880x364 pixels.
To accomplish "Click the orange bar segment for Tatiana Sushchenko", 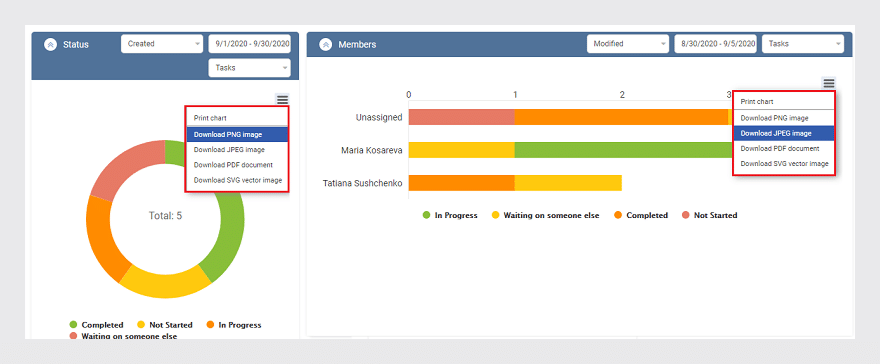I will (x=461, y=183).
